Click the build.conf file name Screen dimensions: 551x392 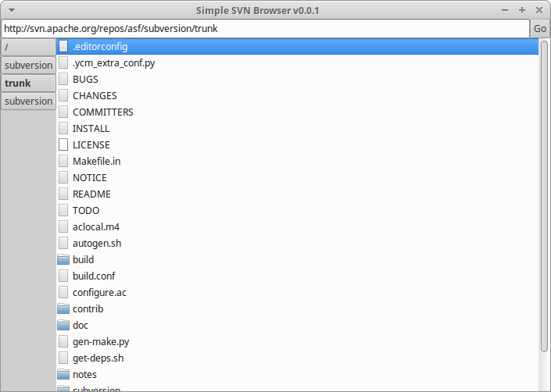pyautogui.click(x=94, y=276)
